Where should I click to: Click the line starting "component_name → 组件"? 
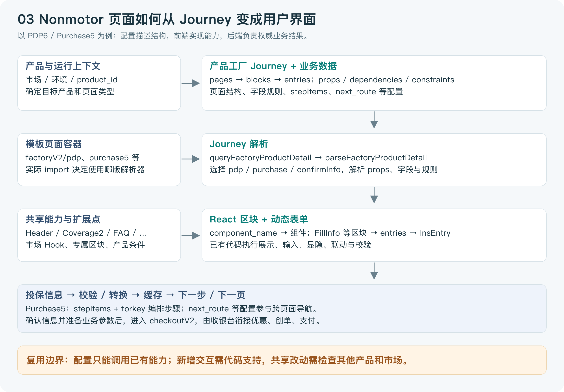330,233
